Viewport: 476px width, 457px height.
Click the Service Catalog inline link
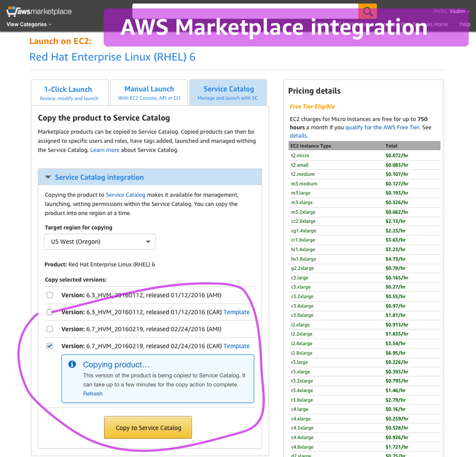pyautogui.click(x=125, y=195)
